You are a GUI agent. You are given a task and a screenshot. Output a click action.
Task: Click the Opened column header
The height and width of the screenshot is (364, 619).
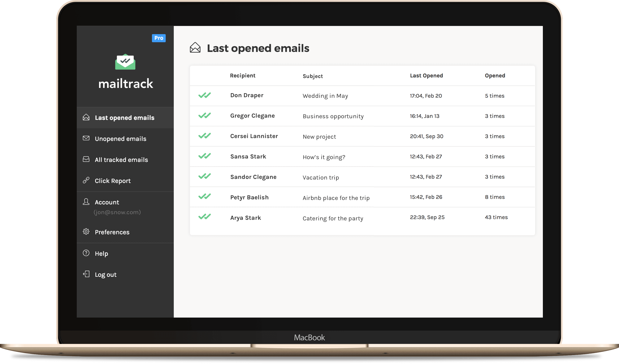point(495,76)
